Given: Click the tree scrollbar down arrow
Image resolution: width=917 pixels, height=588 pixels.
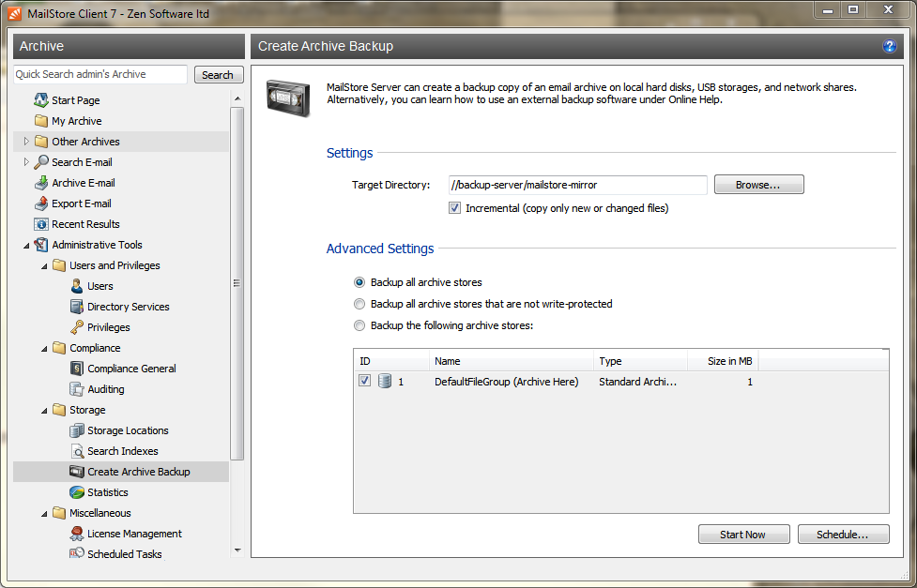Looking at the screenshot, I should tap(237, 550).
